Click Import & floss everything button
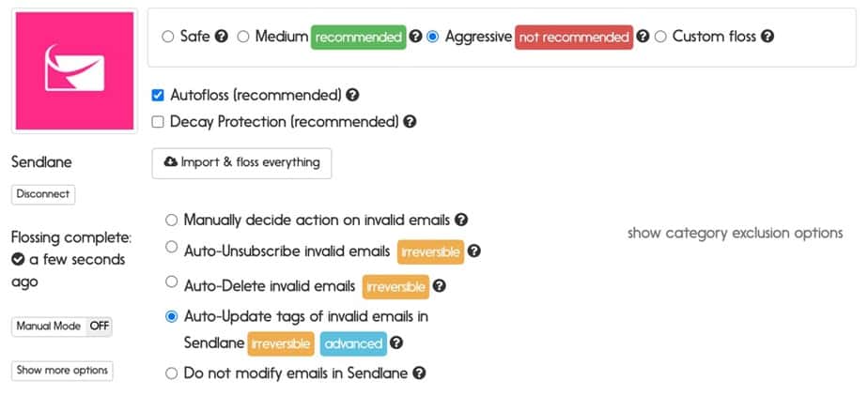The height and width of the screenshot is (396, 868). click(242, 163)
